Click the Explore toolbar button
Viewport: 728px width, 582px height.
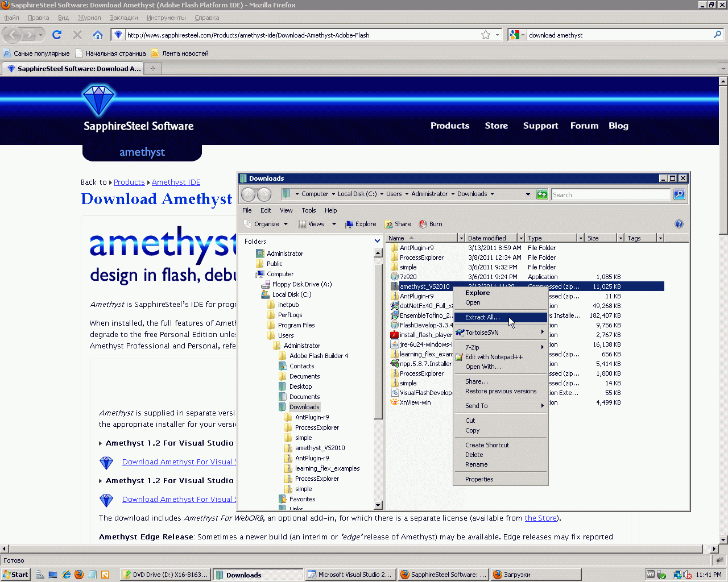pyautogui.click(x=361, y=224)
